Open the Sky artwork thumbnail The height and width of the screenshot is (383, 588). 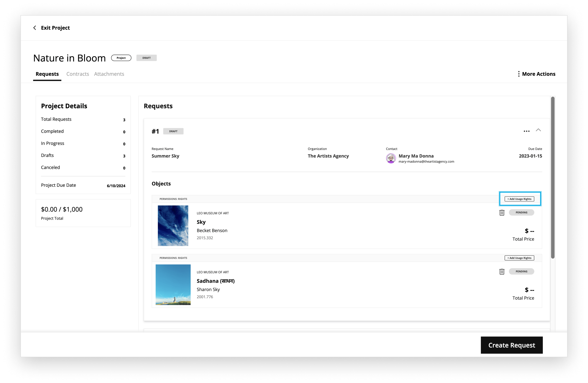(x=173, y=226)
